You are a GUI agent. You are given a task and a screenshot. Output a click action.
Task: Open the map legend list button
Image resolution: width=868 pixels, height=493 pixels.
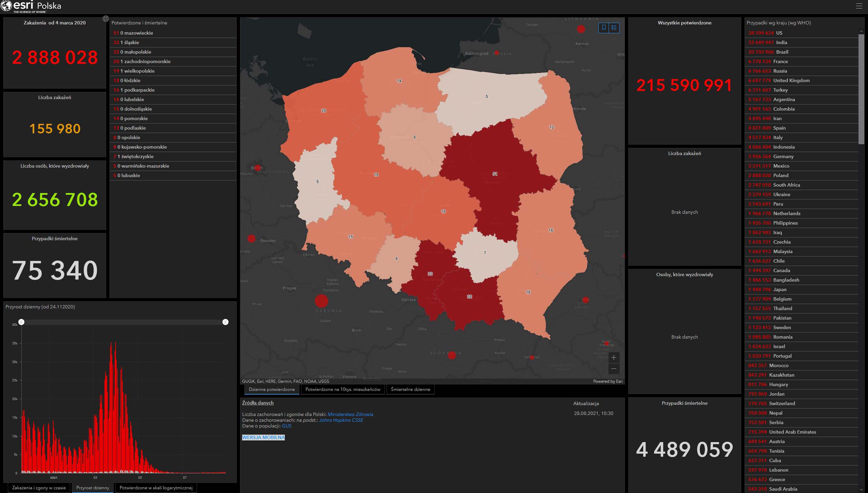click(x=614, y=28)
